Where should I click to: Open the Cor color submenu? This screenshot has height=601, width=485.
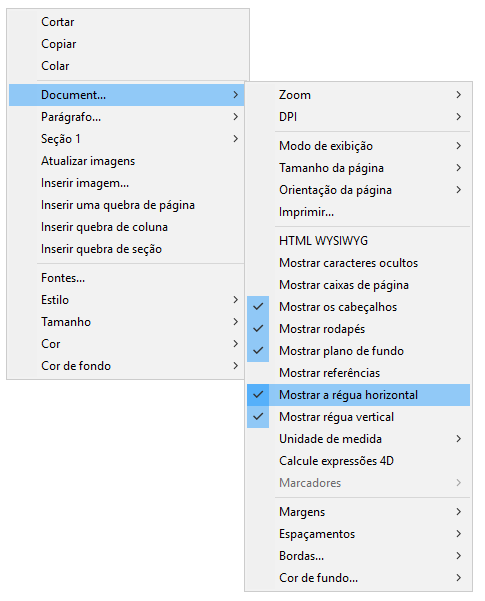[127, 344]
